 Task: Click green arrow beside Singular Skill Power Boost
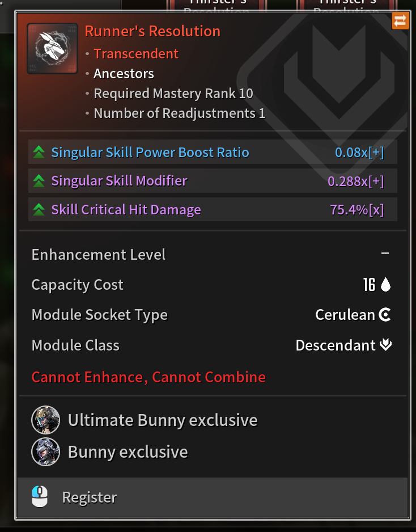click(x=39, y=152)
